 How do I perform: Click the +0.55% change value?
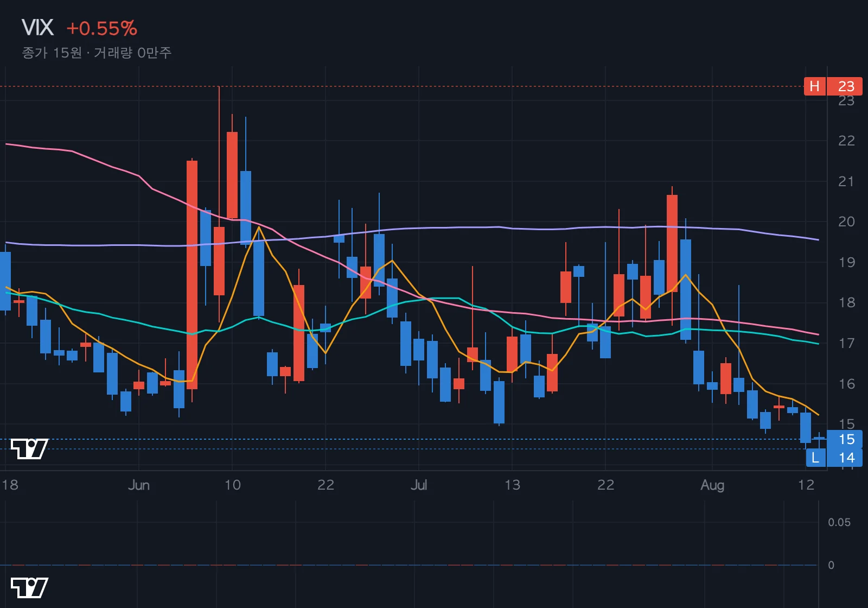(x=102, y=28)
